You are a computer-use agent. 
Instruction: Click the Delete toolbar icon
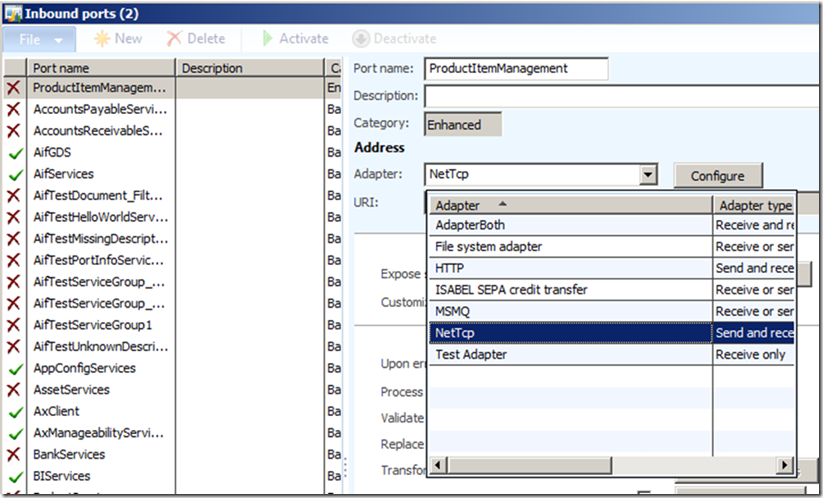pyautogui.click(x=174, y=39)
